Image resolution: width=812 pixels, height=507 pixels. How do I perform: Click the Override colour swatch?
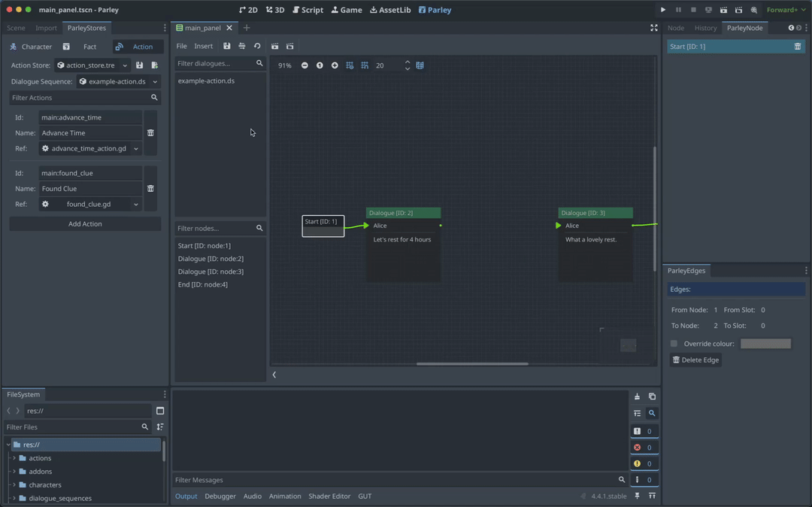click(x=765, y=343)
